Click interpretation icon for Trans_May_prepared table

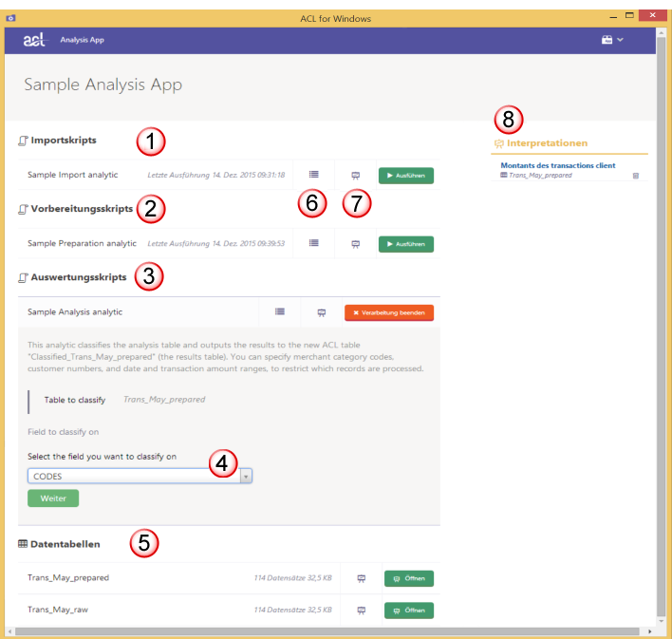(x=361, y=578)
